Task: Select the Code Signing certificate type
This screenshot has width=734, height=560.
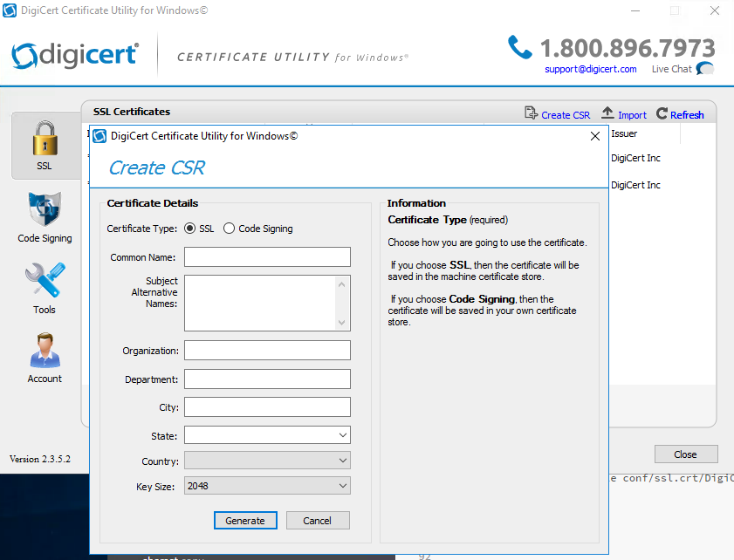Action: pos(229,229)
